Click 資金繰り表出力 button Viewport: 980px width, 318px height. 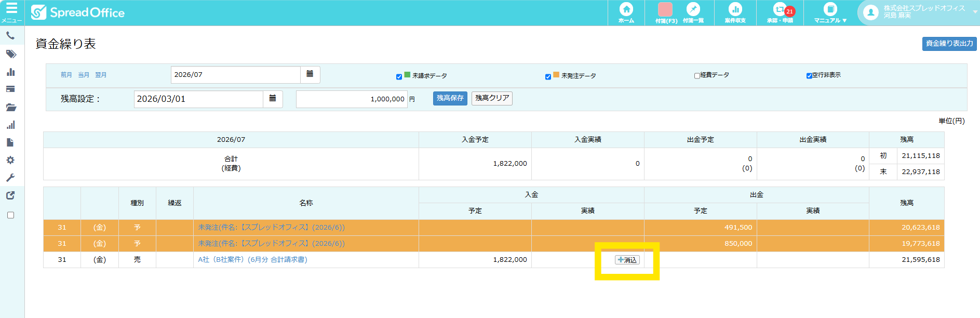pos(949,44)
